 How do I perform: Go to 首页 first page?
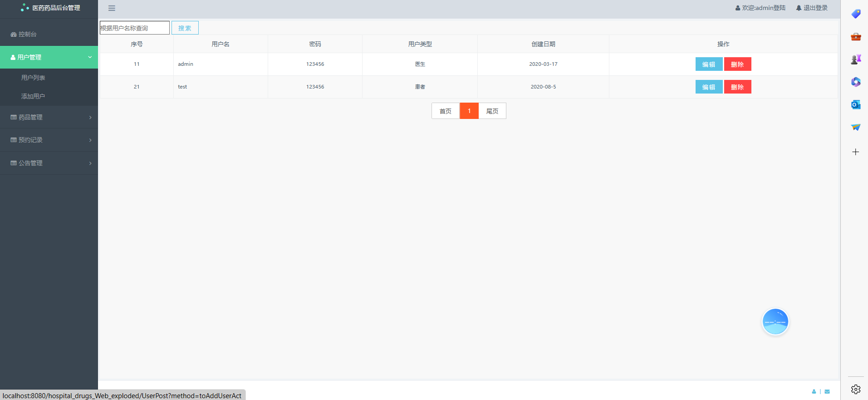click(x=446, y=111)
